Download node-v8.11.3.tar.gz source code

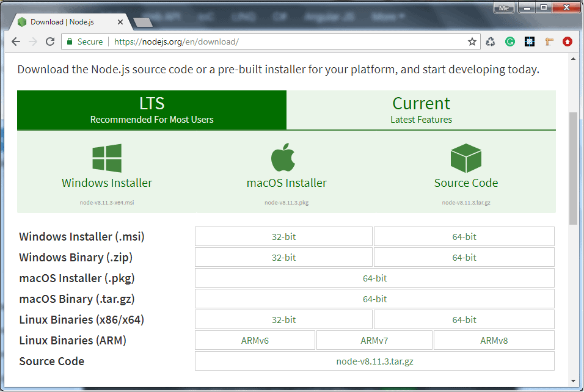pos(374,361)
